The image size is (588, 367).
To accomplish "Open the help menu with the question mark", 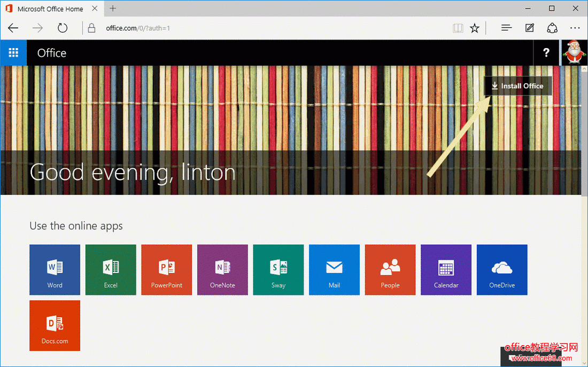I will [x=546, y=52].
